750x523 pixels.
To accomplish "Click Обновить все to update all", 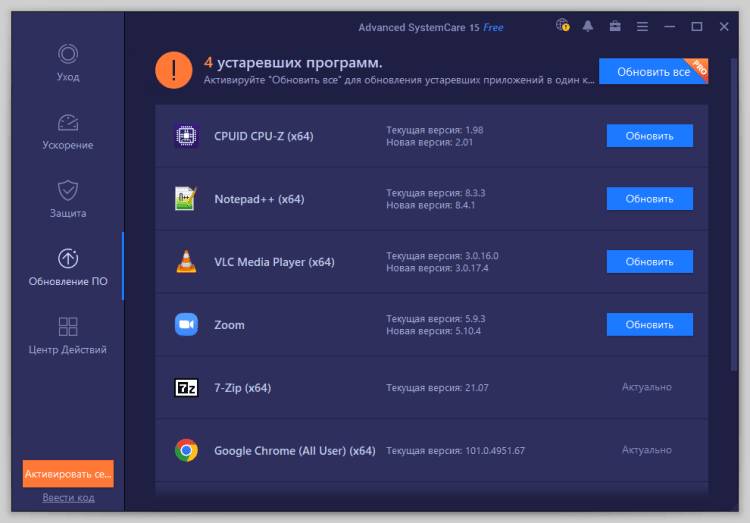I will click(653, 71).
